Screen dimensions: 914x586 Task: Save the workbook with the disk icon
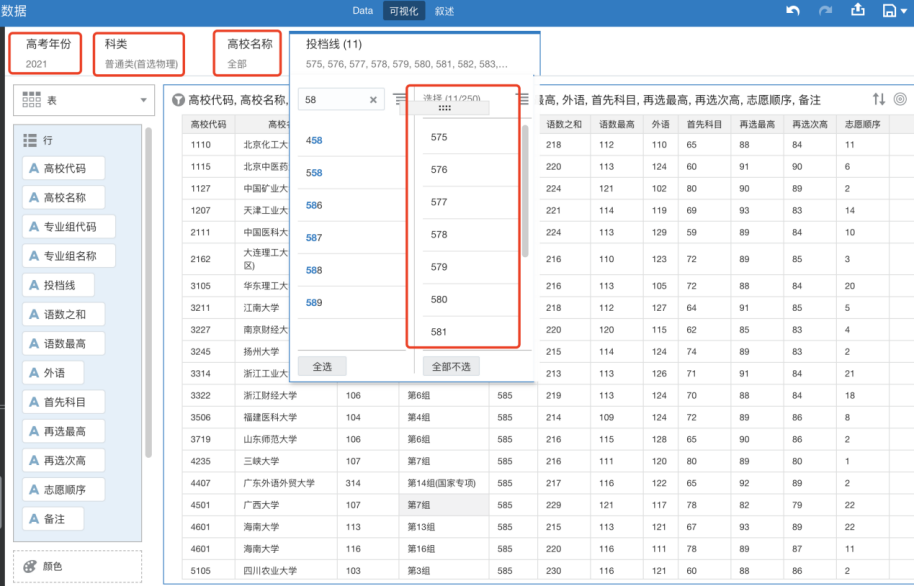click(x=890, y=10)
